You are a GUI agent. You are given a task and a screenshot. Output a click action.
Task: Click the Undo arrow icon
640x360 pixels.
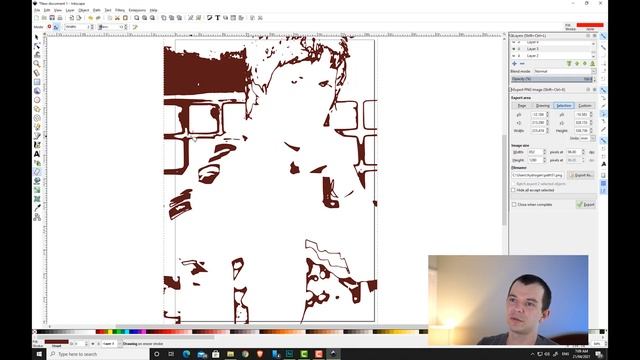click(91, 18)
